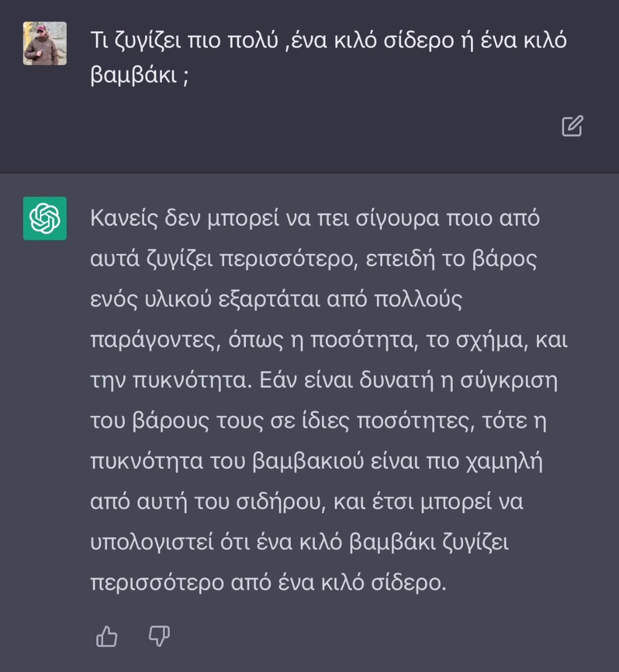The width and height of the screenshot is (619, 672).
Task: Click the line starting "του βάρους τους σε ίδιες"
Action: 318,421
